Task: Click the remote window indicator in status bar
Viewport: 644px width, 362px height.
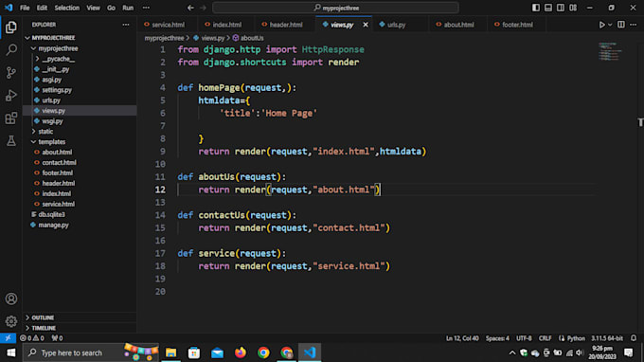Action: (x=8, y=338)
